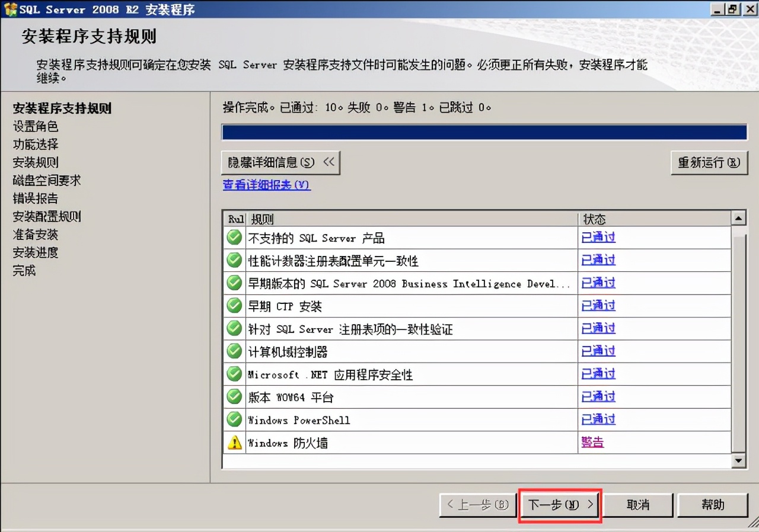Click the scrollbar down arrow

coord(738,460)
